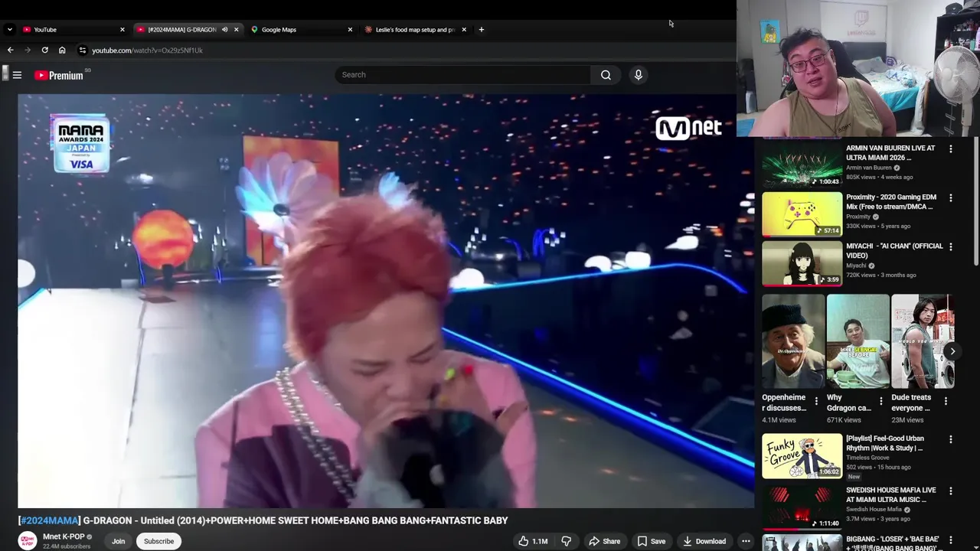Share the G-DRAGON video

(604, 541)
